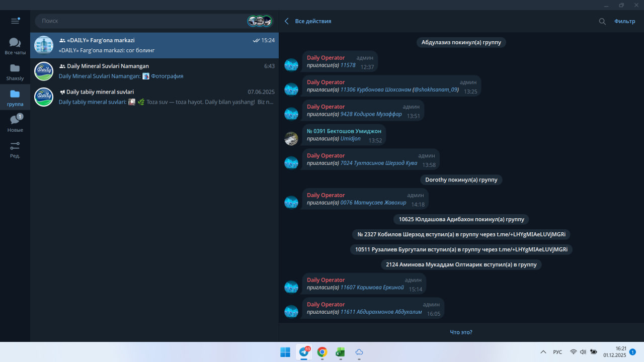Image resolution: width=644 pixels, height=362 pixels.
Task: Open the Фильтр filter options
Action: coord(624,21)
